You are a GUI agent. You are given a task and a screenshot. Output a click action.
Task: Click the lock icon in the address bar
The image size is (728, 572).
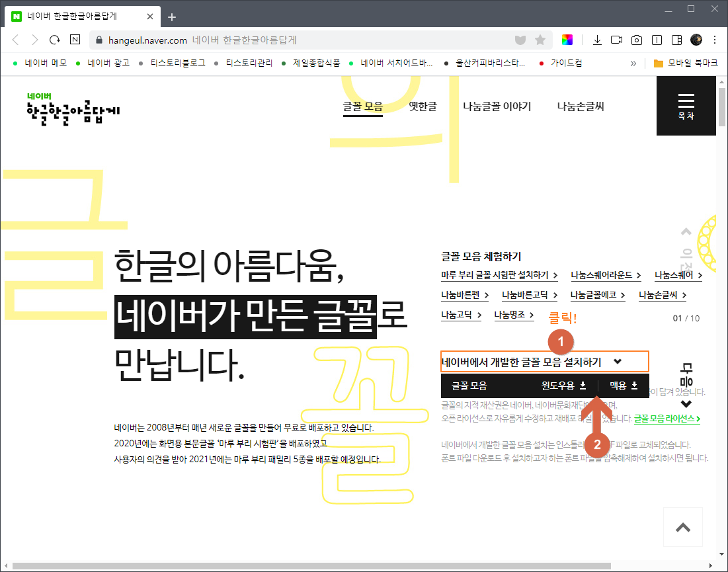(99, 40)
